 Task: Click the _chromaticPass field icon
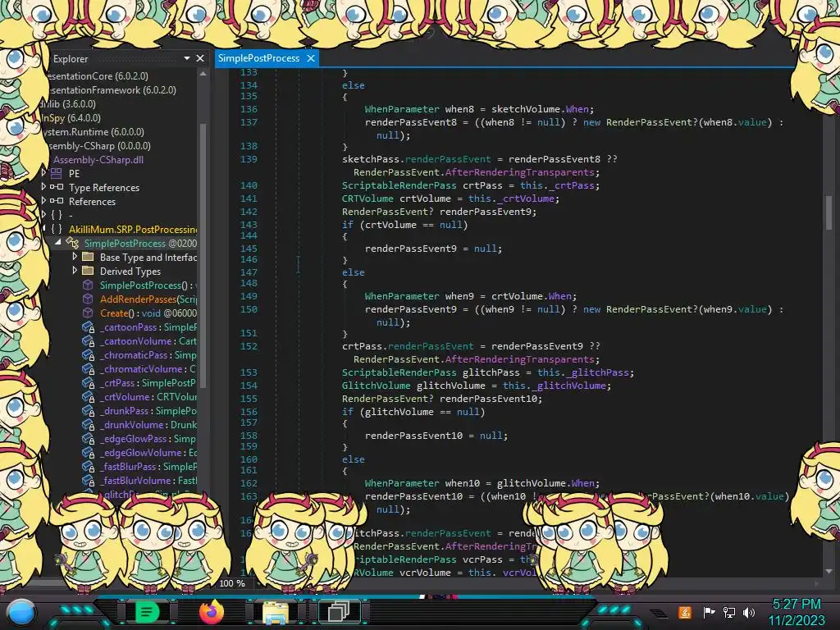[88, 354]
